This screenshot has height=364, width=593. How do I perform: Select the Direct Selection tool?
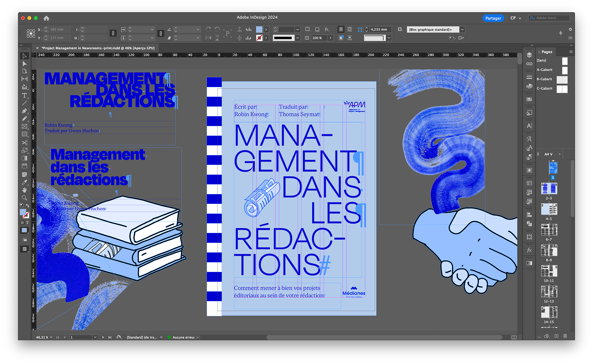[x=24, y=64]
